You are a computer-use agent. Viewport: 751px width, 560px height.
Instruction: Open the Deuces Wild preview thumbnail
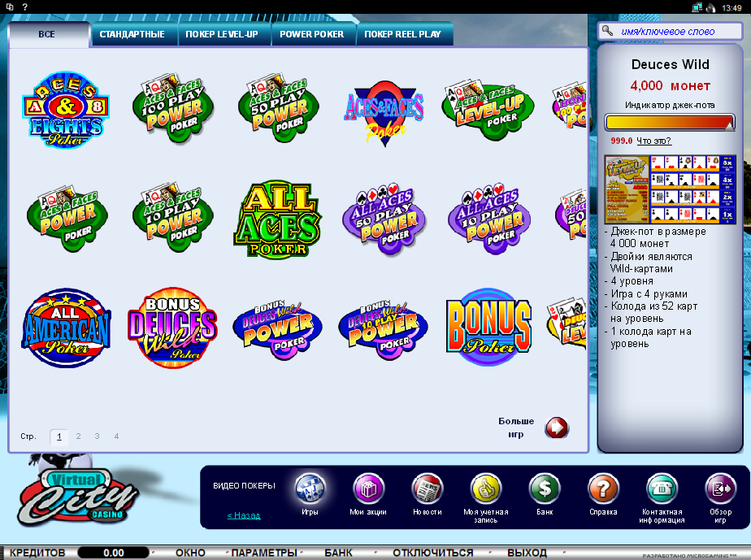[670, 189]
